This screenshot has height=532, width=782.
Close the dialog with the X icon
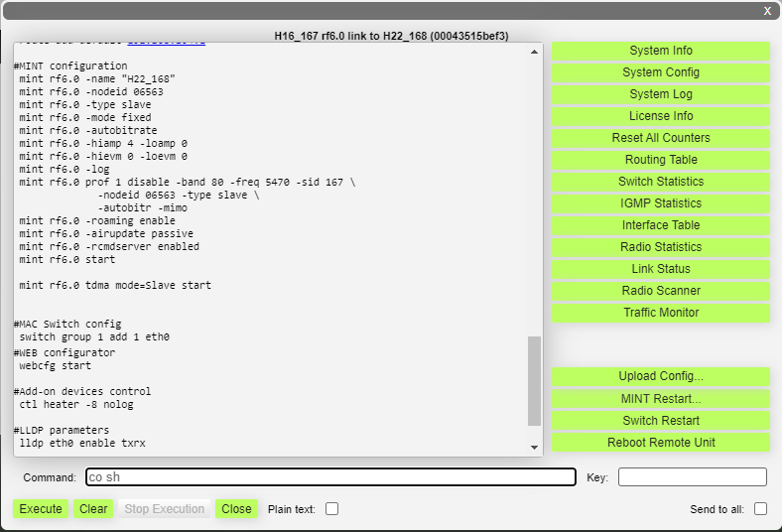coord(767,11)
